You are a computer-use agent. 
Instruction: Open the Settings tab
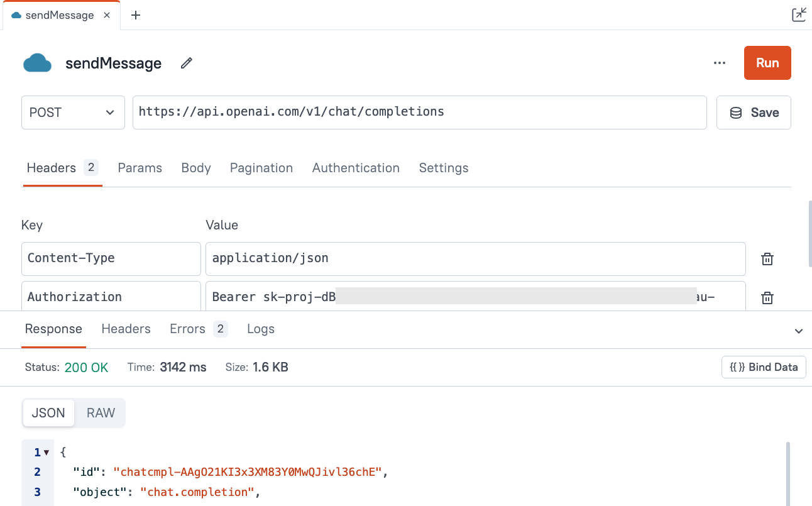click(x=444, y=168)
